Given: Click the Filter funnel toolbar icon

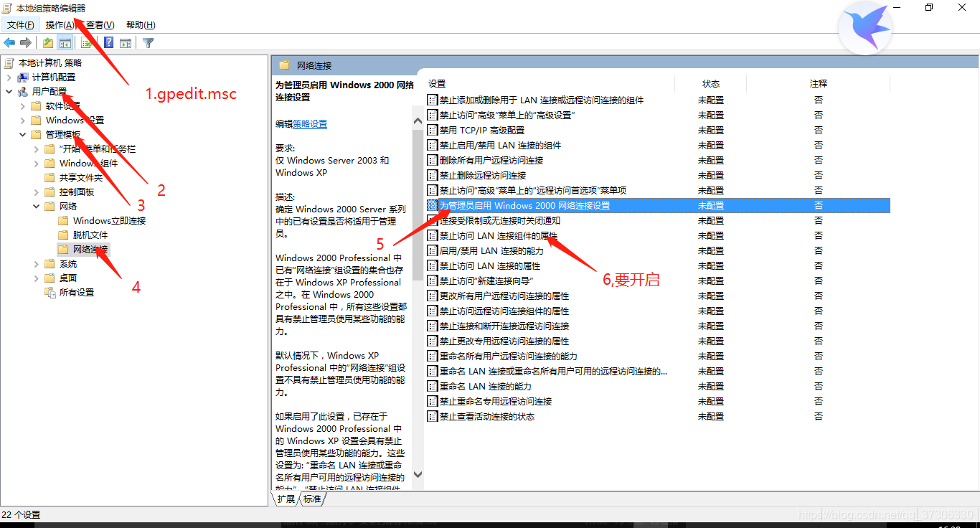Looking at the screenshot, I should (x=148, y=43).
